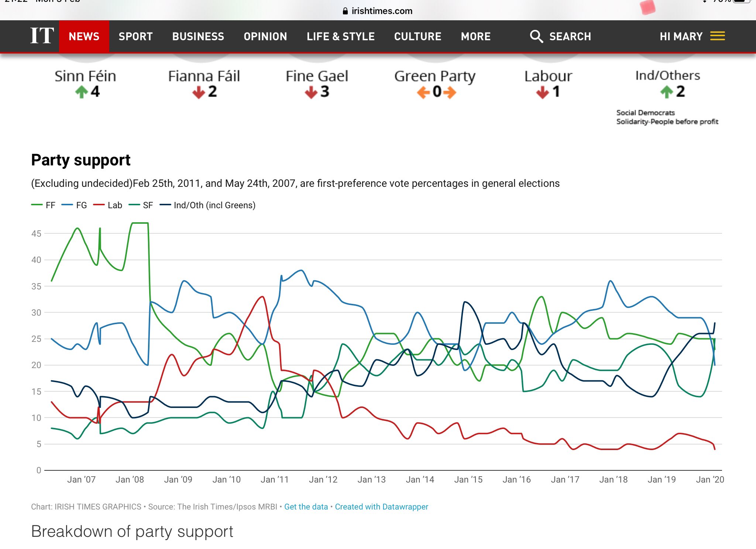Click the chart subtitle about excluding undecided
This screenshot has width=756, height=549.
pyautogui.click(x=295, y=183)
